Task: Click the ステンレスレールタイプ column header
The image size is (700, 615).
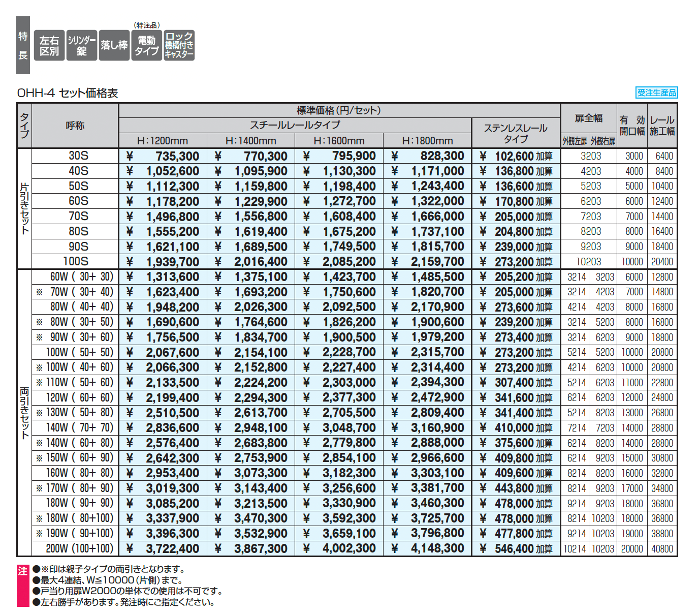Action: coord(516,133)
